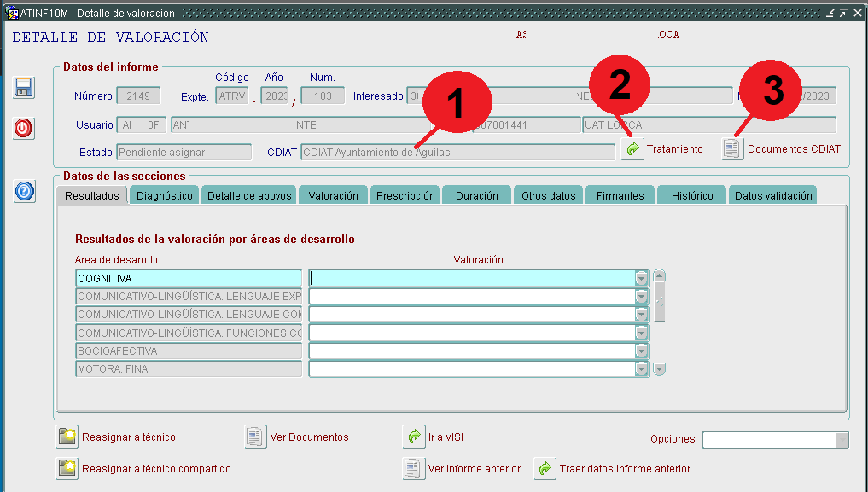Click the Traer datos informe anterior icon
Viewport: 868px width, 492px height.
click(545, 469)
